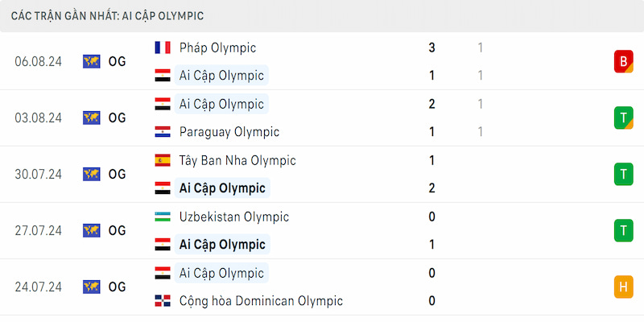Click the OG competition icon for 24.07.24
Image resolution: width=644 pixels, height=322 pixels.
click(91, 287)
